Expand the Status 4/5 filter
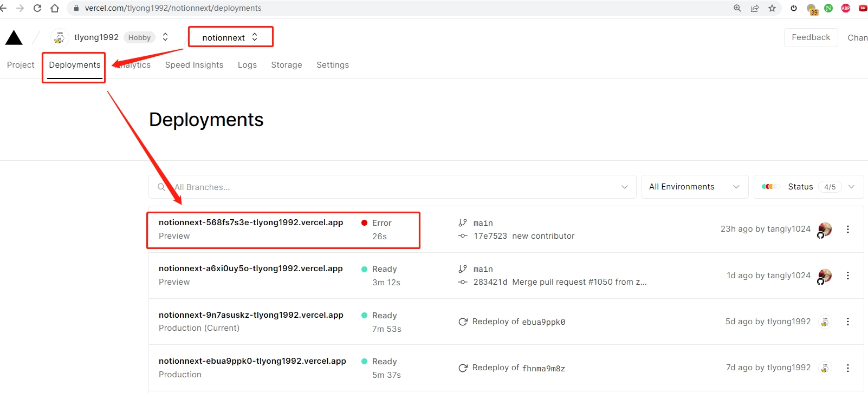Screen dimensions: 868x393 tap(808, 187)
